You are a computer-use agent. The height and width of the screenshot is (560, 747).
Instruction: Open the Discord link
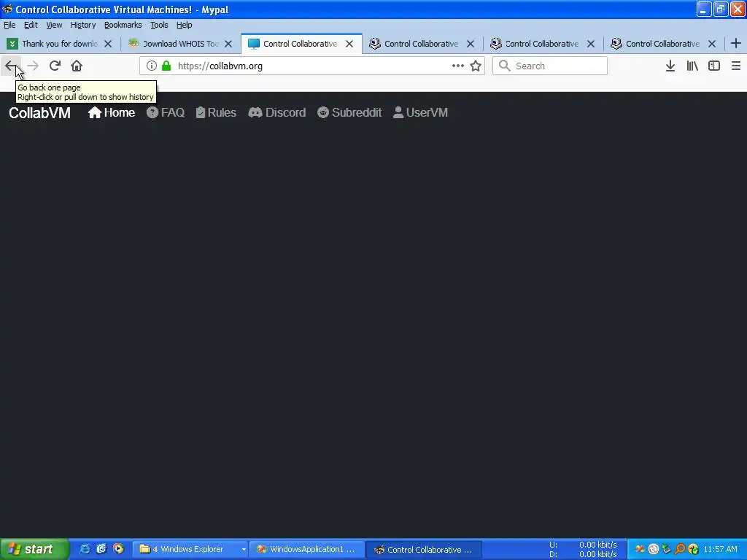(x=276, y=112)
